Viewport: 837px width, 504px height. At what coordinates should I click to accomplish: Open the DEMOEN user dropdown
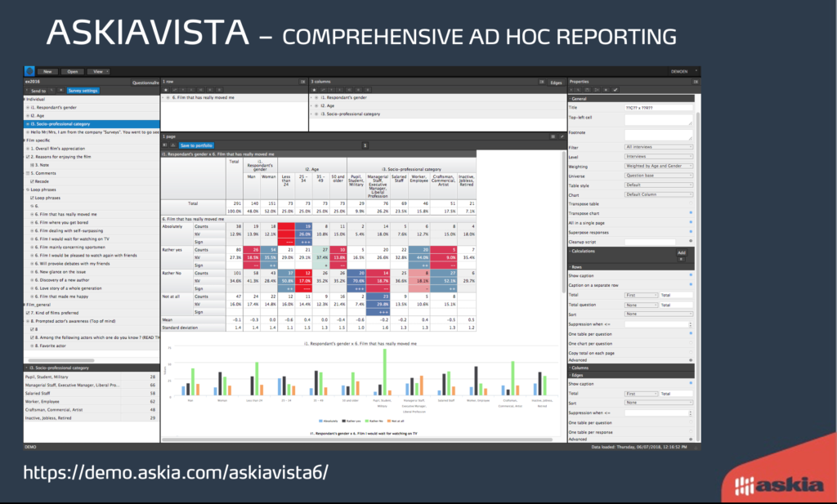[x=684, y=71]
